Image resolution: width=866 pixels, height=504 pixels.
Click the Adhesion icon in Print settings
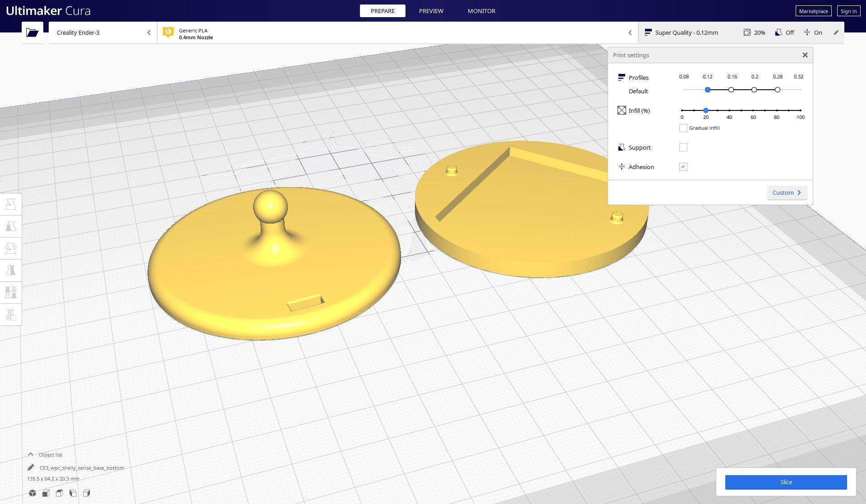coord(622,167)
